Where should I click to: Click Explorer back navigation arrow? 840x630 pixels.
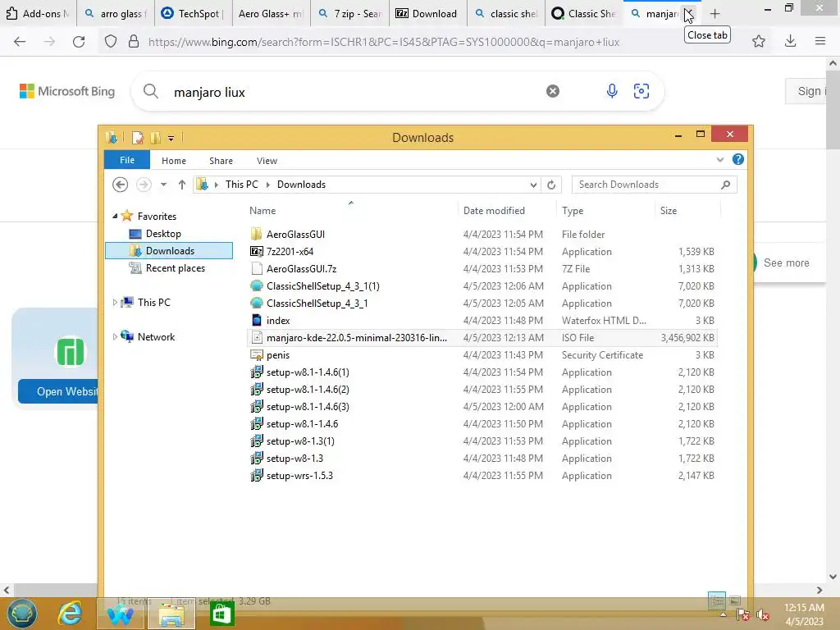click(x=120, y=185)
